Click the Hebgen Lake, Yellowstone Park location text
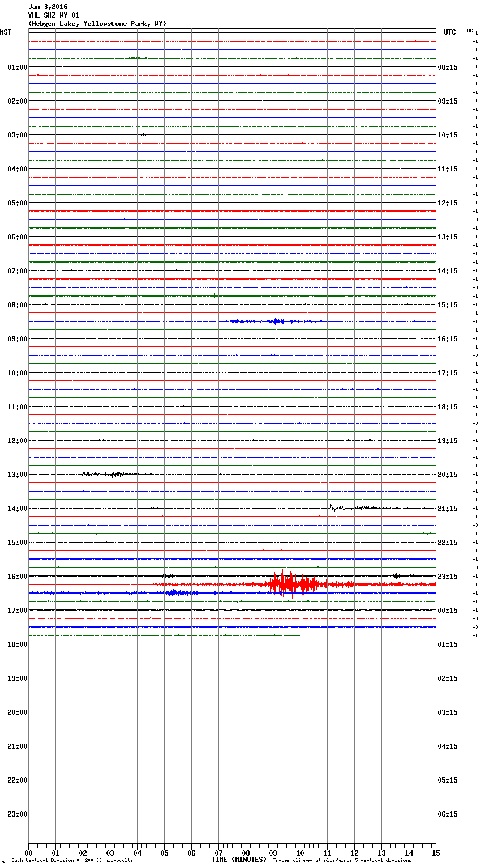 (x=97, y=24)
